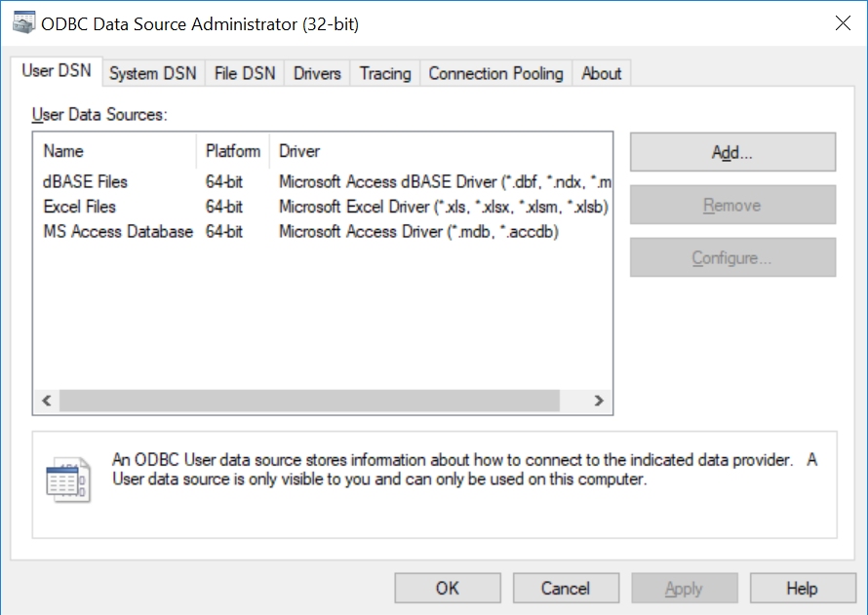Screen dimensions: 868x615
Task: Open Help for the dialog
Action: tap(803, 588)
